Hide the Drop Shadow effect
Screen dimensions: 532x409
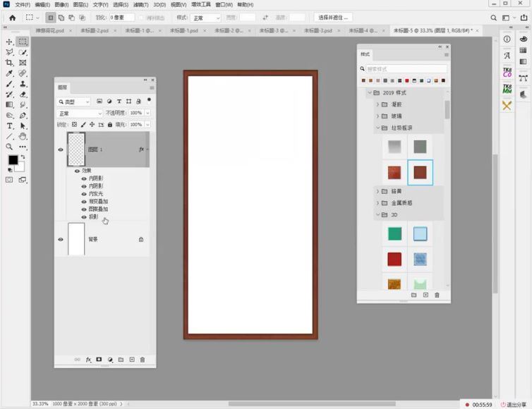coord(84,217)
